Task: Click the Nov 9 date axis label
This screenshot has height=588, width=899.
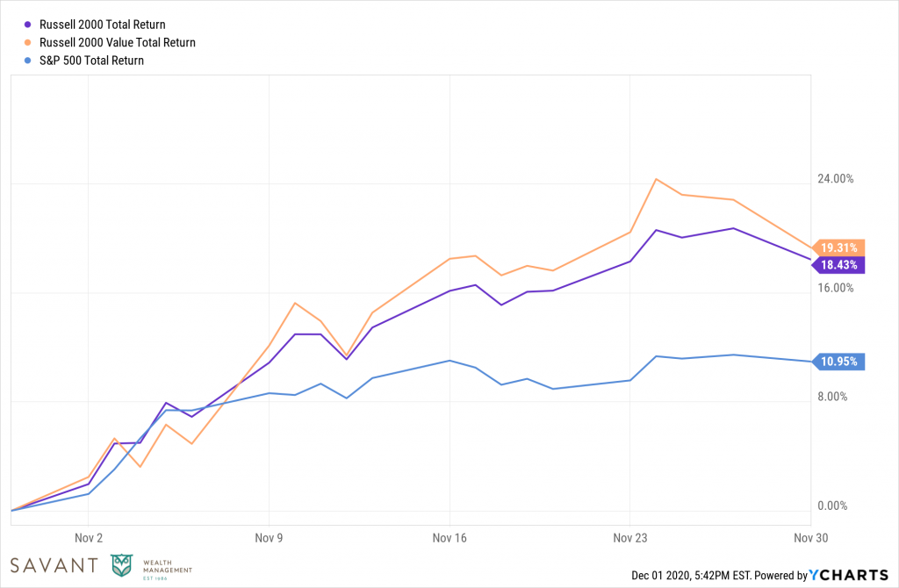Action: point(270,536)
